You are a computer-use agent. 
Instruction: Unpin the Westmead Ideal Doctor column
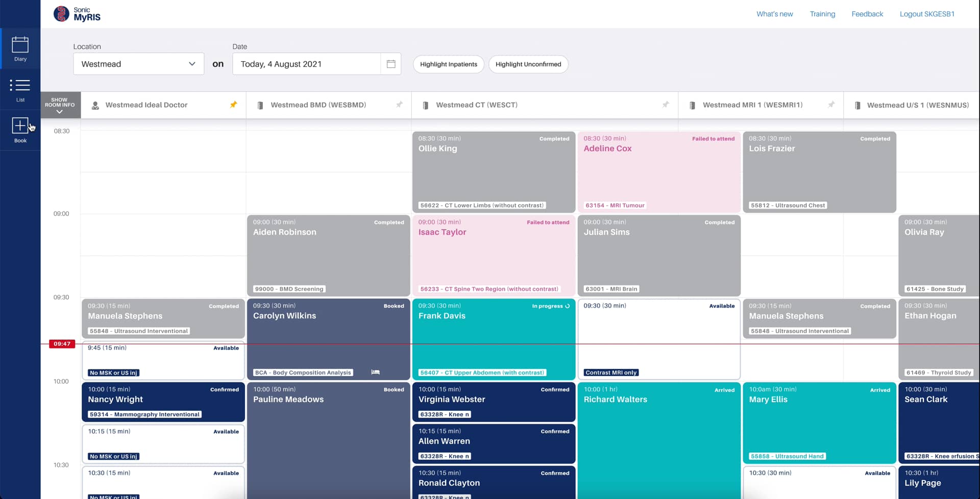pyautogui.click(x=233, y=105)
